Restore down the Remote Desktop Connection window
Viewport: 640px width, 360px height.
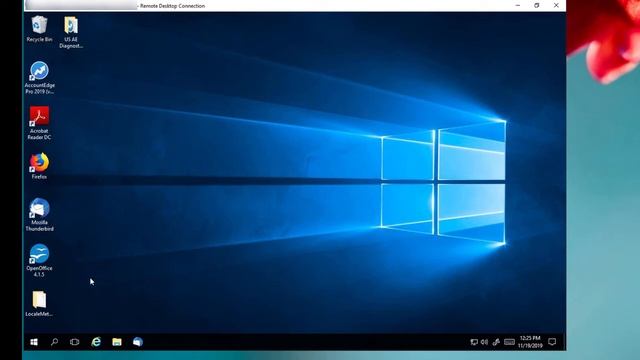pos(536,6)
